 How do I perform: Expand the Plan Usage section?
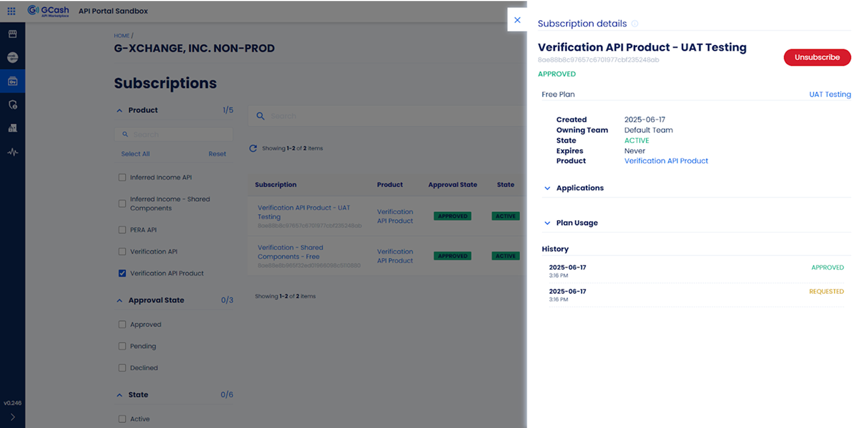click(x=547, y=223)
